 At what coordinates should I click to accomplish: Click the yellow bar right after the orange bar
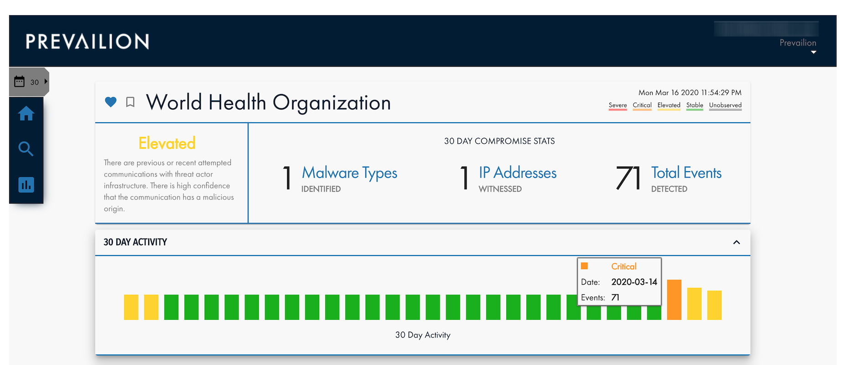coord(694,303)
